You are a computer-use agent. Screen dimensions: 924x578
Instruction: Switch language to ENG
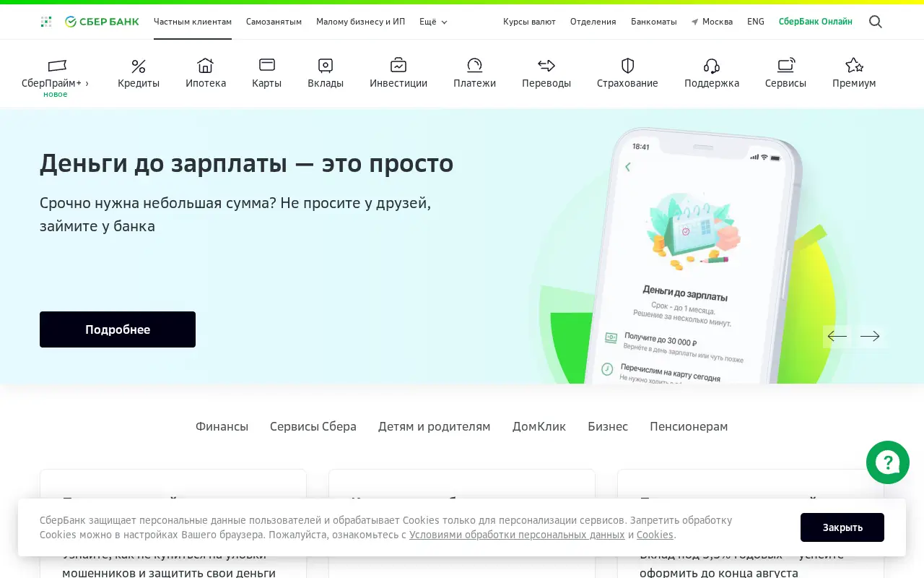pos(756,22)
